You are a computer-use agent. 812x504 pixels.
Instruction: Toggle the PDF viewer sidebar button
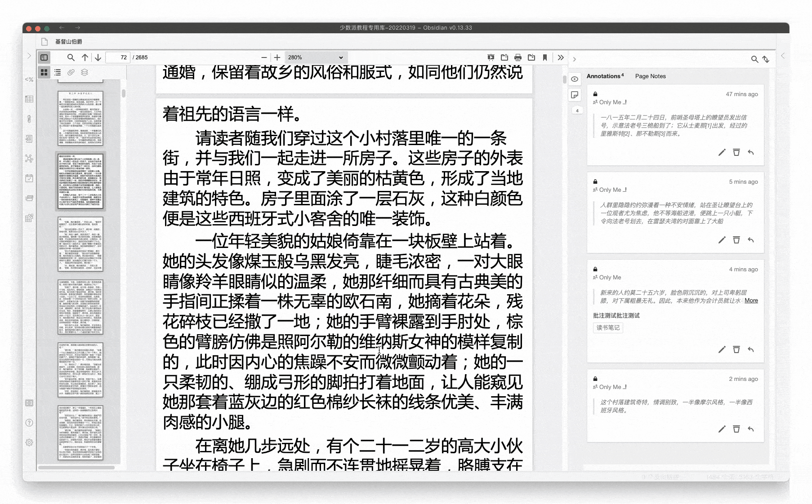[44, 57]
